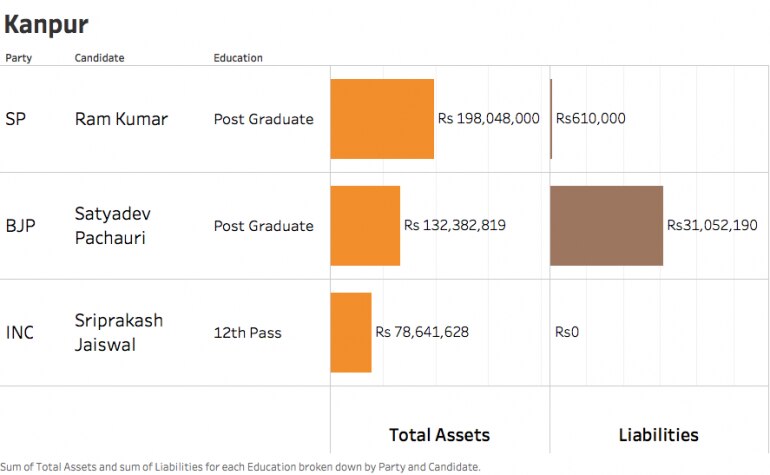This screenshot has height=475, width=770.
Task: Click the Education column header
Action: (x=238, y=58)
